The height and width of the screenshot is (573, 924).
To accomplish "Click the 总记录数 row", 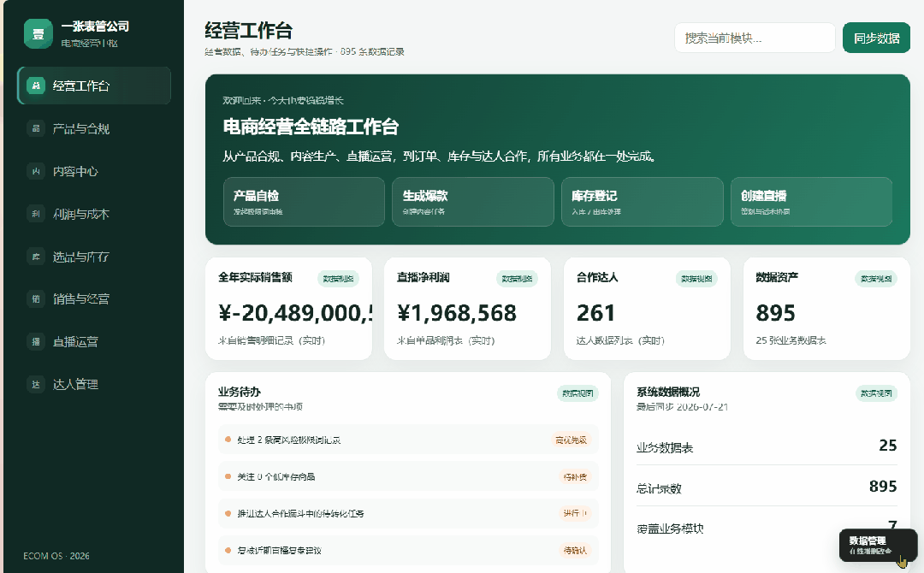I will (x=767, y=487).
